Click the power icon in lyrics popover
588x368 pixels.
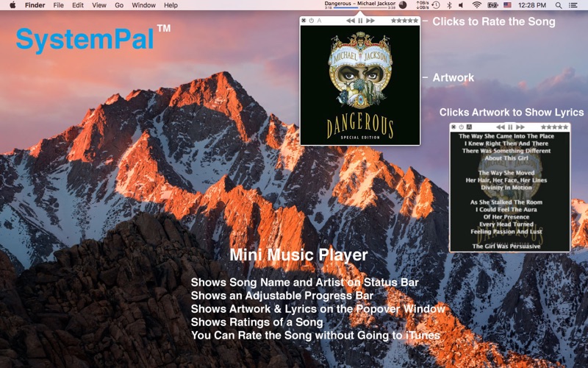(462, 127)
